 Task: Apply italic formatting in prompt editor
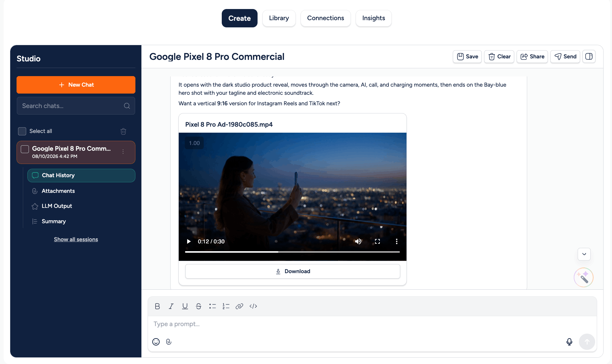pyautogui.click(x=171, y=306)
